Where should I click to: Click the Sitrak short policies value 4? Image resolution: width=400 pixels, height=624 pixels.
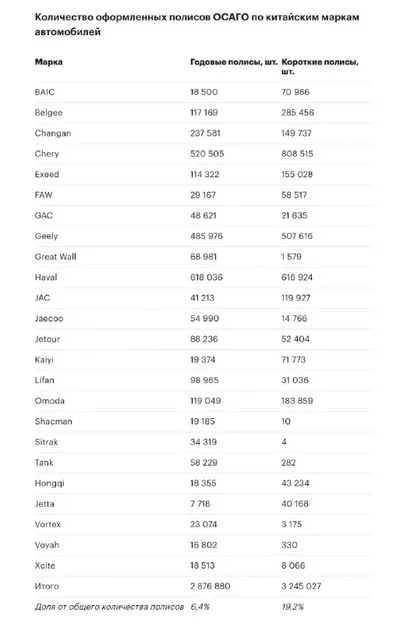(284, 442)
